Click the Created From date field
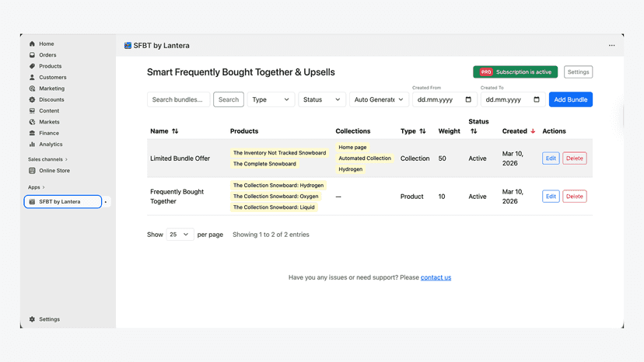The image size is (644, 362). [445, 99]
